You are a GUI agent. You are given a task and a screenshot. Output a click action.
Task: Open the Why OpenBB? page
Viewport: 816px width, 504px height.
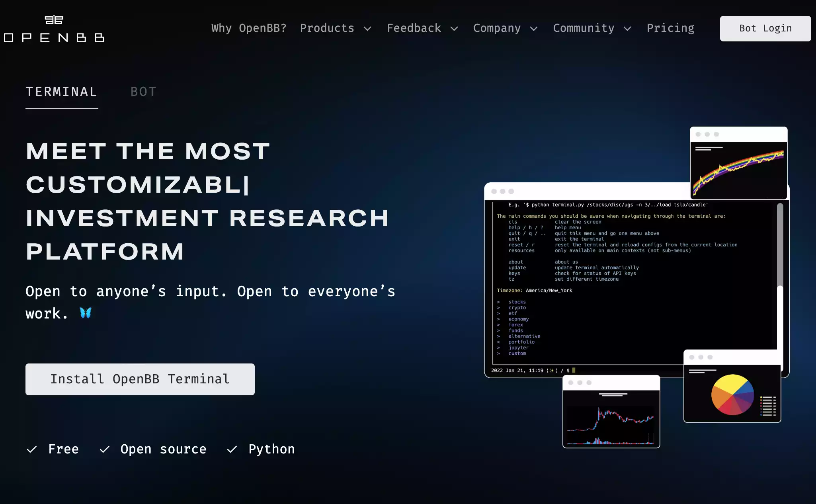tap(249, 28)
